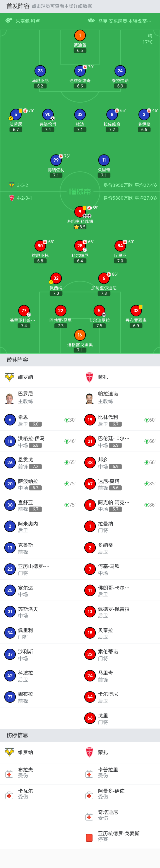Click the red card icon beside 亚历杭德罗-戈麦斯
The image size is (160, 868).
point(90,838)
